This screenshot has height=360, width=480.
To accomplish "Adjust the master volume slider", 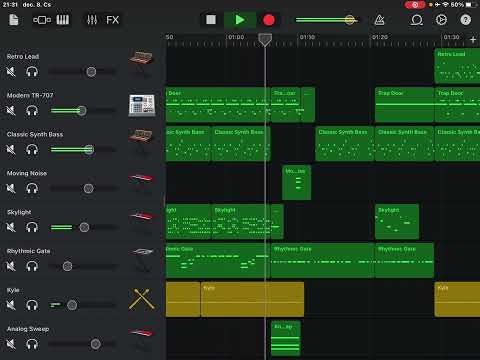I will [327, 20].
